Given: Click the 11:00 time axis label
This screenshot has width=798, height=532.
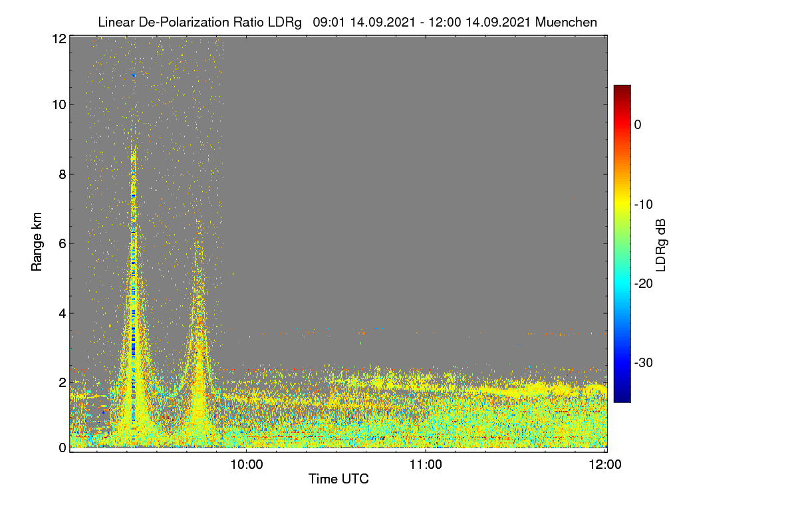Looking at the screenshot, I should [x=426, y=465].
